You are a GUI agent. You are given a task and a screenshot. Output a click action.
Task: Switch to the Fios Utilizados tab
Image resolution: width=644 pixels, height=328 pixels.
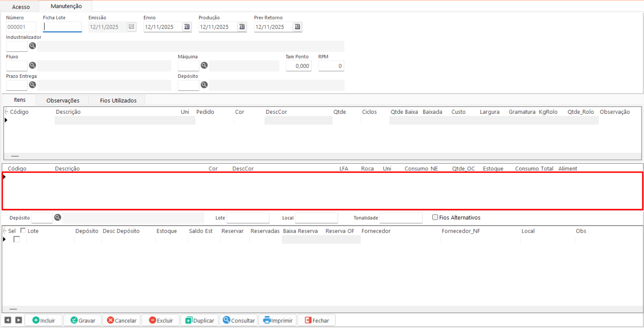pos(118,101)
